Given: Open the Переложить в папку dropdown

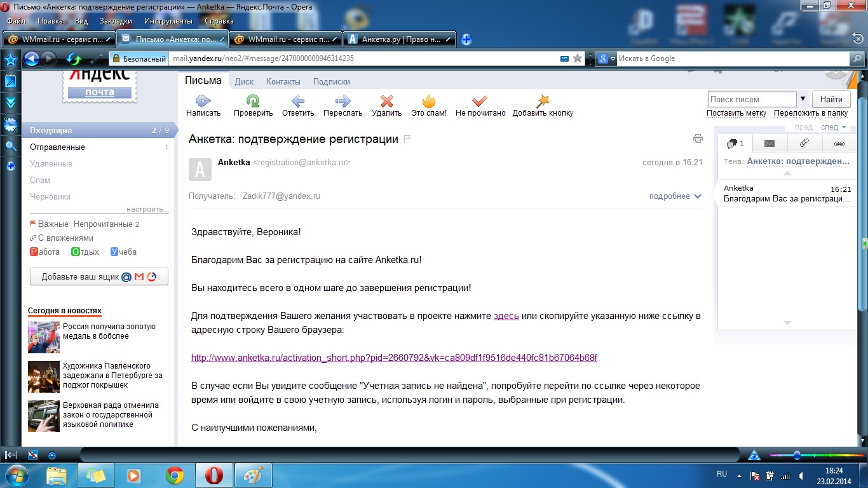Looking at the screenshot, I should 811,113.
